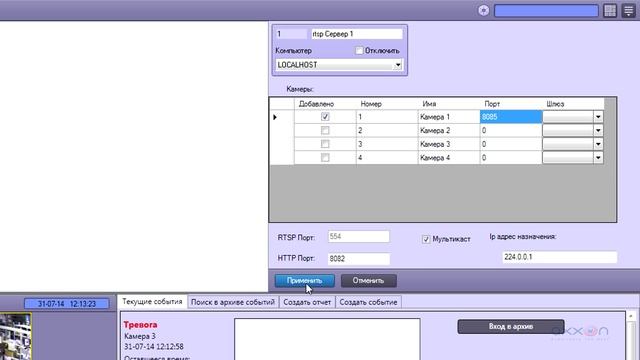Click the Имя column header
The image size is (640, 360).
(x=449, y=104)
